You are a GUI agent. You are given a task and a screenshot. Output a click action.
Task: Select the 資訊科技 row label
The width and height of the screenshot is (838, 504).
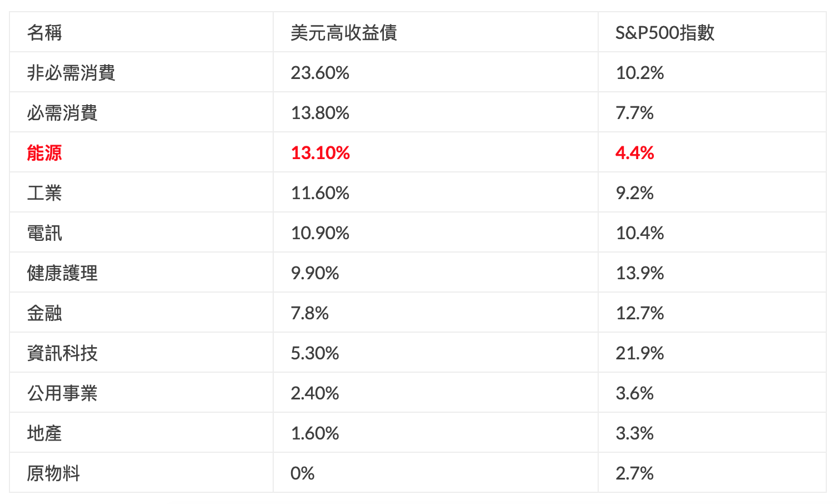62,353
